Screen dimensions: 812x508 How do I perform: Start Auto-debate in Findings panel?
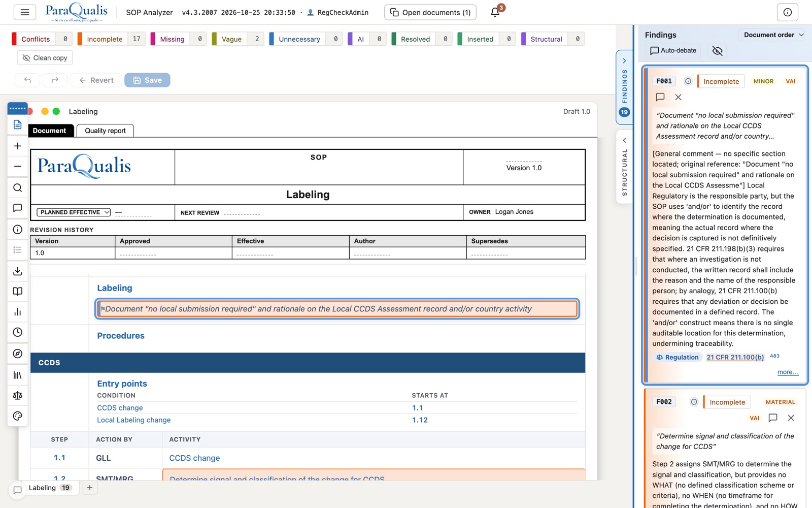coord(673,51)
